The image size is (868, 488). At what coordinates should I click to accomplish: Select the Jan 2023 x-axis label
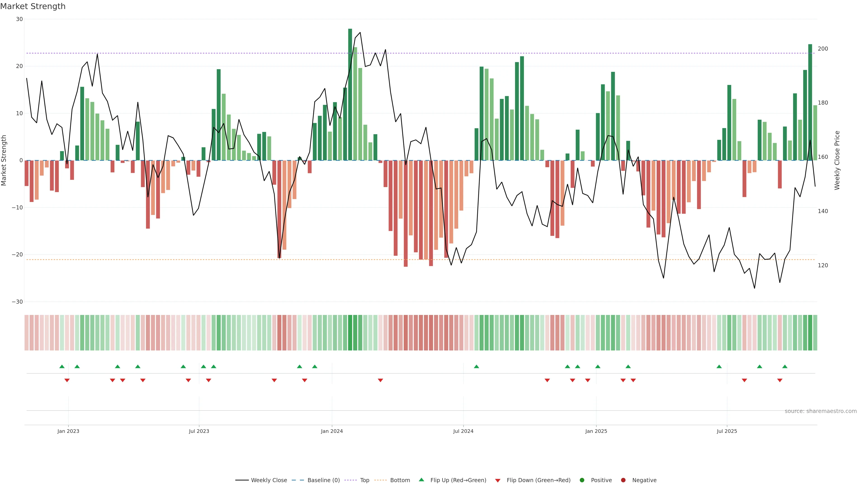68,431
